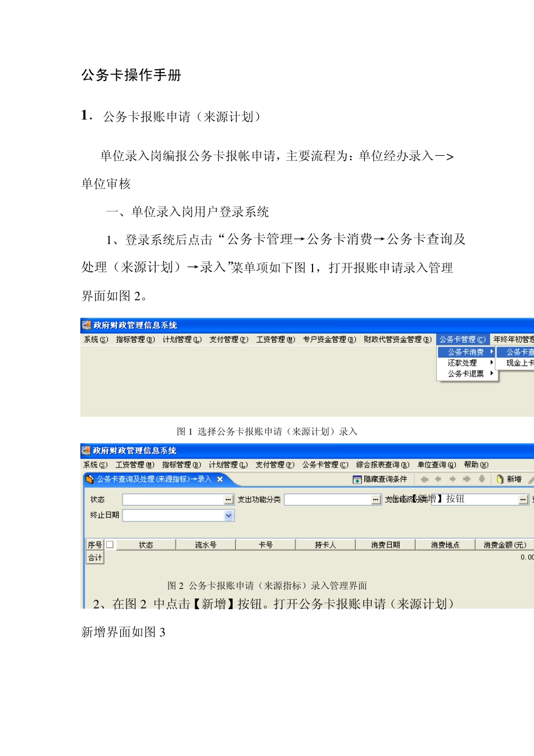The width and height of the screenshot is (534, 756).
Task: Click the next-record arrow in figure 2 toolbar
Action: (x=452, y=479)
